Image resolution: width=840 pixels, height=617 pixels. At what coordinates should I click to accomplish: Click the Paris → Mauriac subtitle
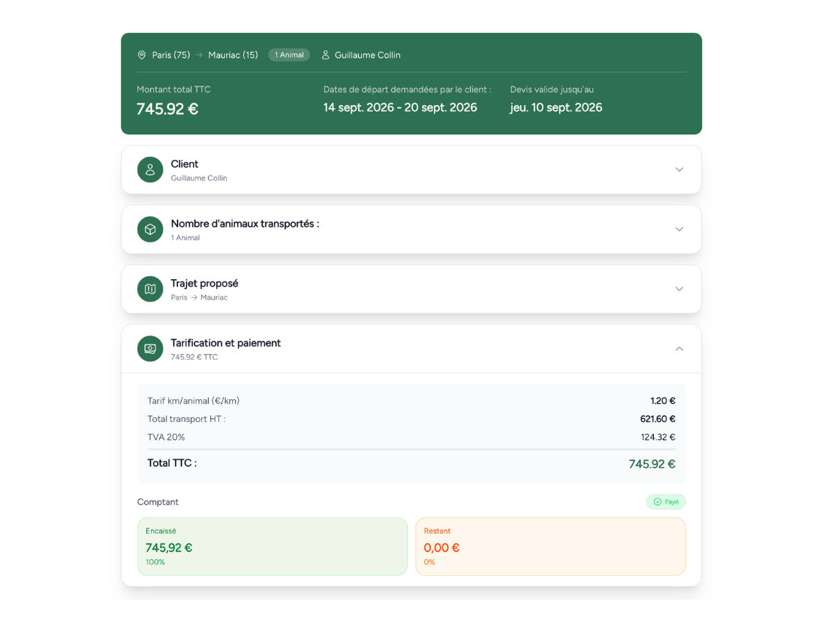[x=199, y=298]
